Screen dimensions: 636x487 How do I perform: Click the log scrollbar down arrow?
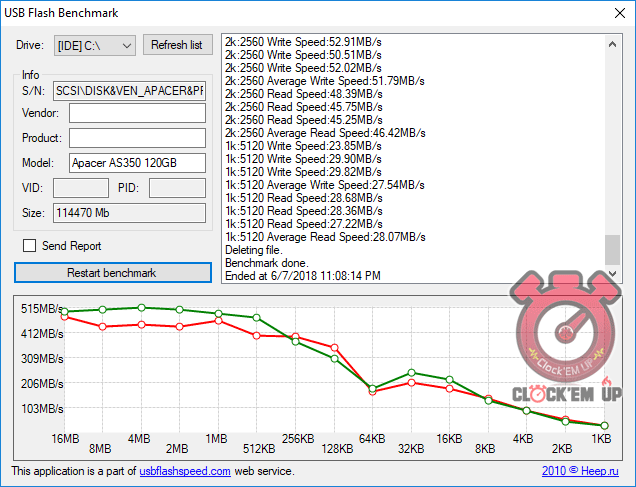click(612, 273)
